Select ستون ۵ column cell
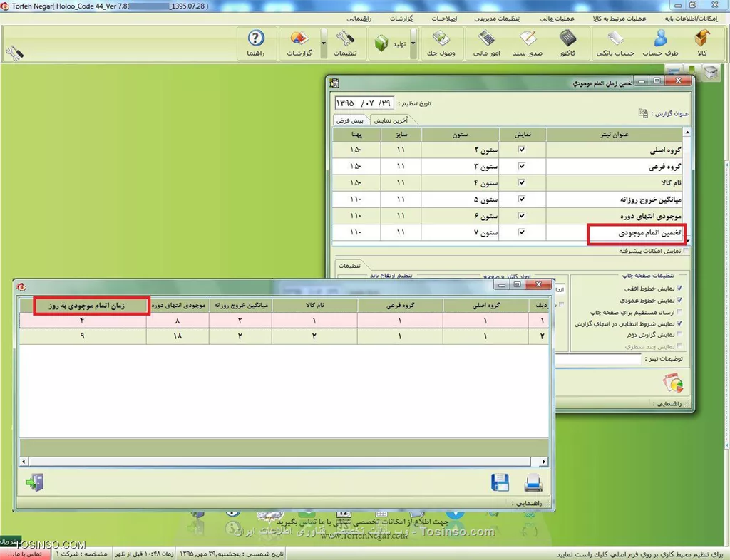 (x=460, y=199)
